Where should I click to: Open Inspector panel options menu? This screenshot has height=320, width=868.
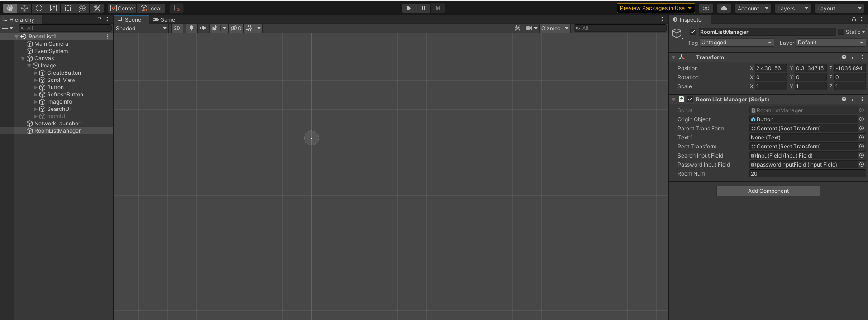tap(862, 19)
